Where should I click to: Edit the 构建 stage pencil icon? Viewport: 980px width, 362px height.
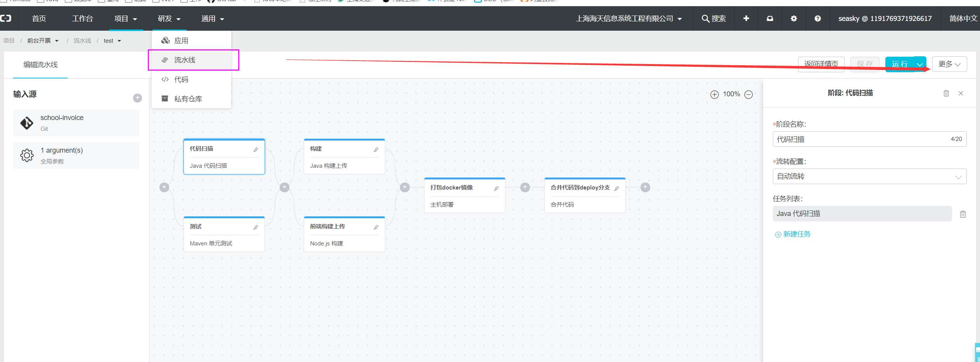(376, 150)
